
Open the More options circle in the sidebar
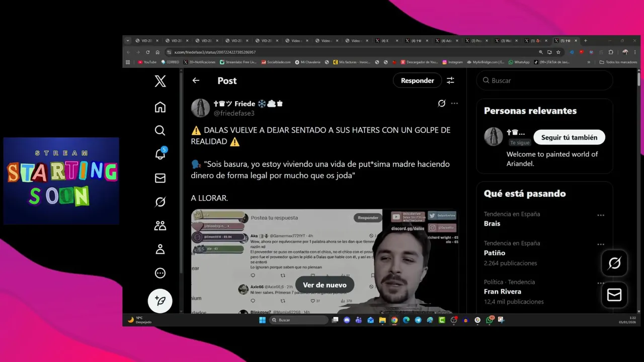pyautogui.click(x=160, y=273)
